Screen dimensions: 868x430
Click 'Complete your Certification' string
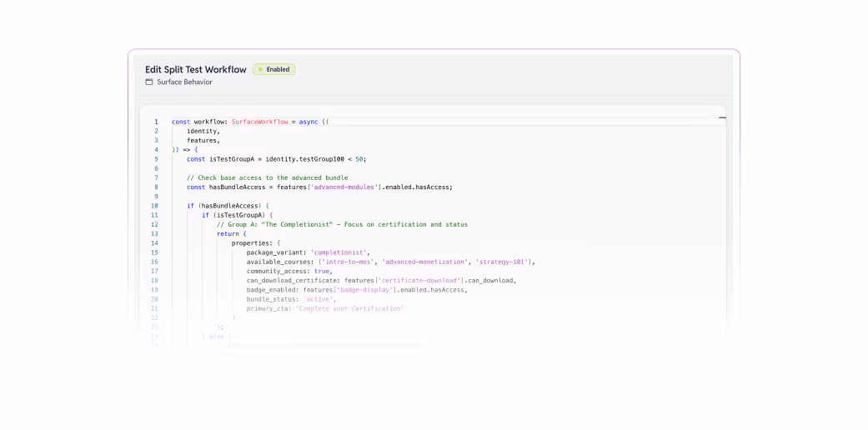coord(350,308)
